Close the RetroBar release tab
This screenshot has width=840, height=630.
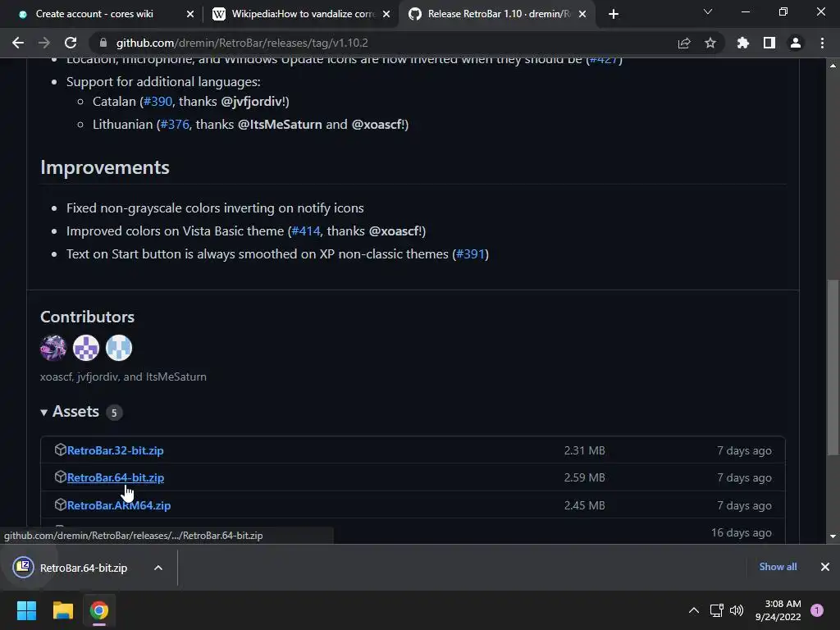point(582,14)
